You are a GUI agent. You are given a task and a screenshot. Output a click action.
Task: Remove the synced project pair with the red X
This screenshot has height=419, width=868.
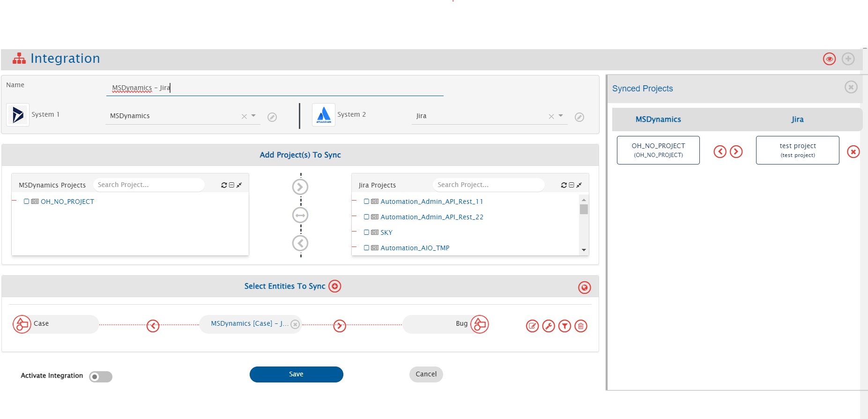coord(853,152)
